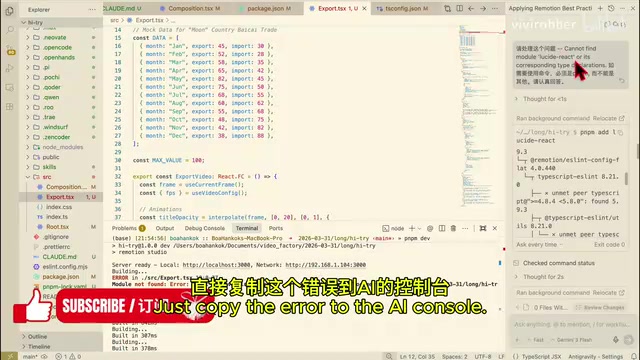Image resolution: width=640 pixels, height=360 pixels.
Task: Open the Source Control view with badge
Action: click(11, 51)
